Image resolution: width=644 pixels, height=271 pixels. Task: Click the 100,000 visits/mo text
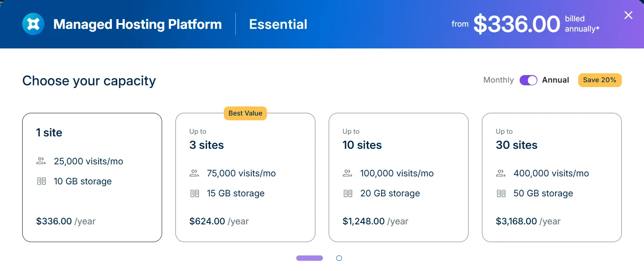coord(397,173)
